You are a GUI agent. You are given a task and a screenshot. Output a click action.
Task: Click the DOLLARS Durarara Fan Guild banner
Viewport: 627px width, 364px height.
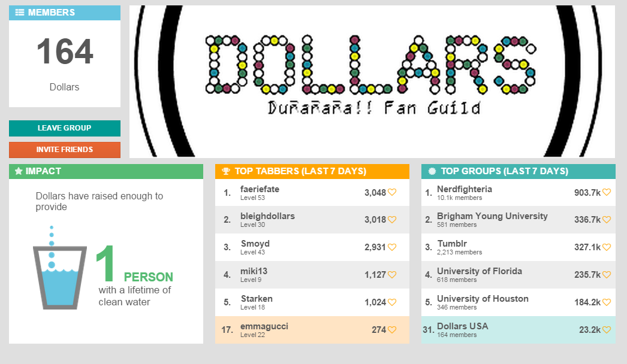(372, 81)
